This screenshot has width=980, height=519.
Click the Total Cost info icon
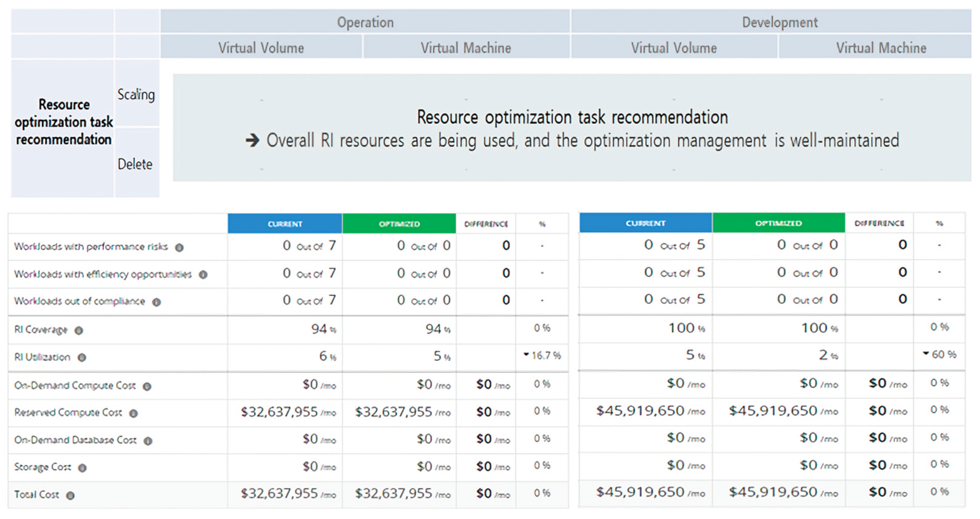point(70,495)
